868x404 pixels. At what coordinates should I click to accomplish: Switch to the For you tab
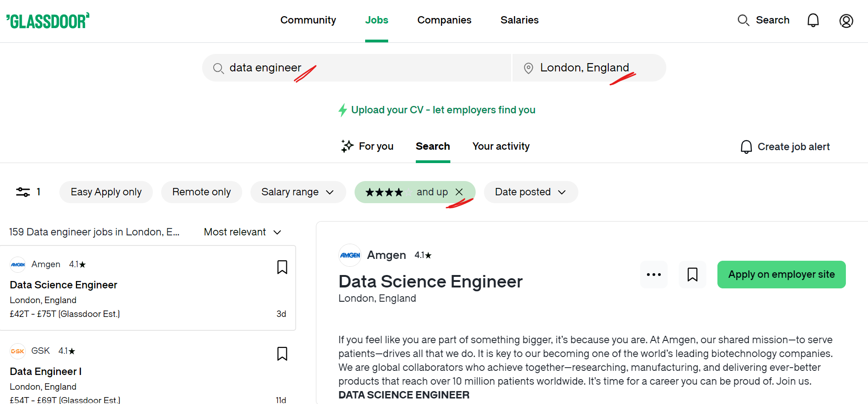tap(367, 146)
